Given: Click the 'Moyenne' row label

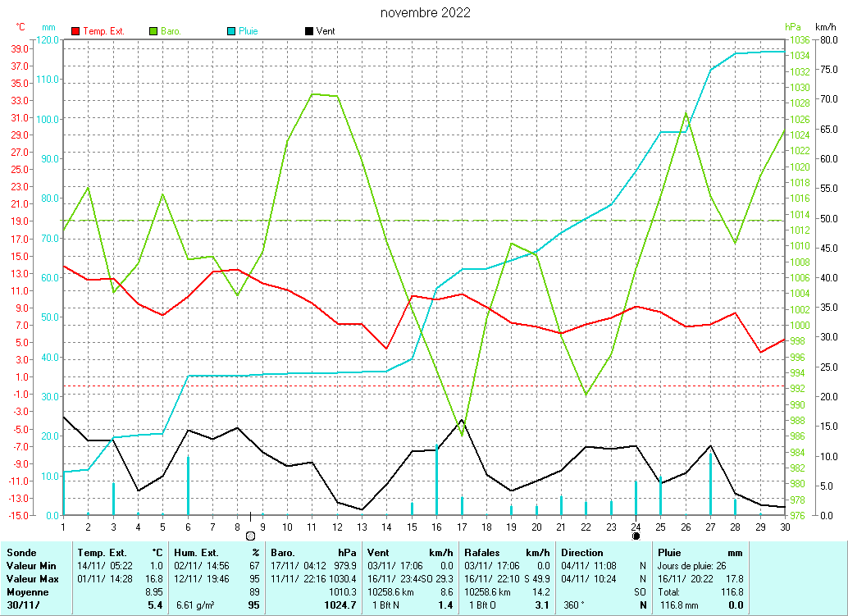Looking at the screenshot, I should tap(28, 591).
